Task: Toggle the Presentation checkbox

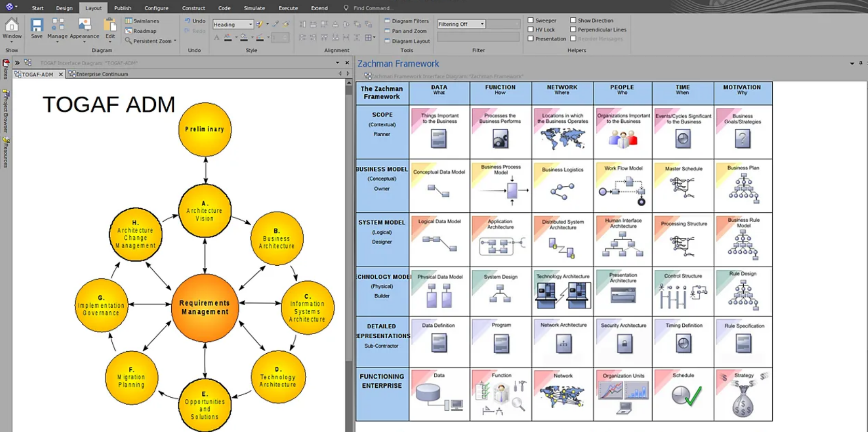Action: pyautogui.click(x=531, y=38)
